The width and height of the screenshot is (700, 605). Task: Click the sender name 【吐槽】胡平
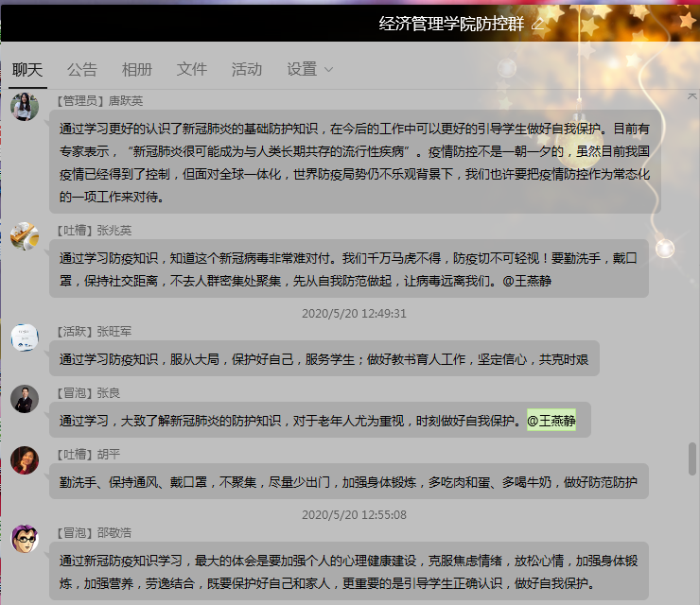click(88, 454)
